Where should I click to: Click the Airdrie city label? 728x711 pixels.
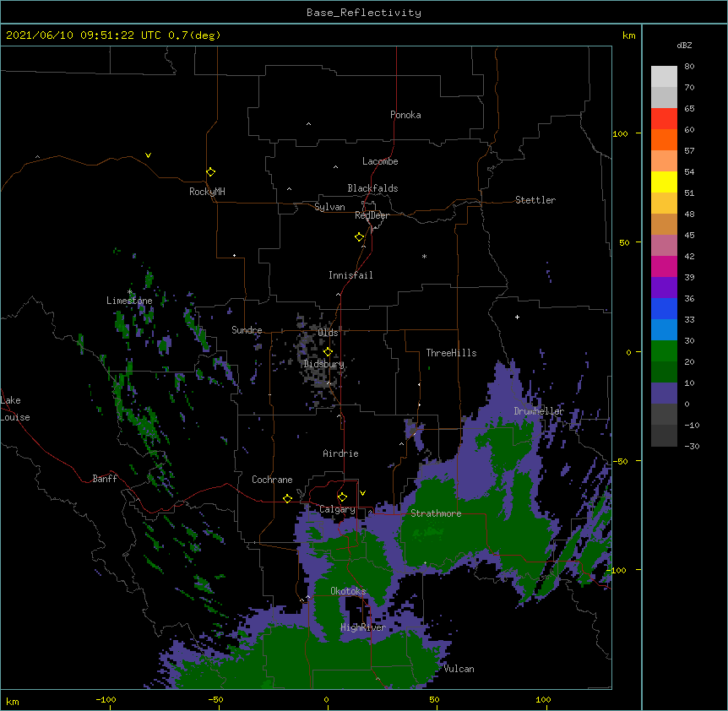coord(341,453)
